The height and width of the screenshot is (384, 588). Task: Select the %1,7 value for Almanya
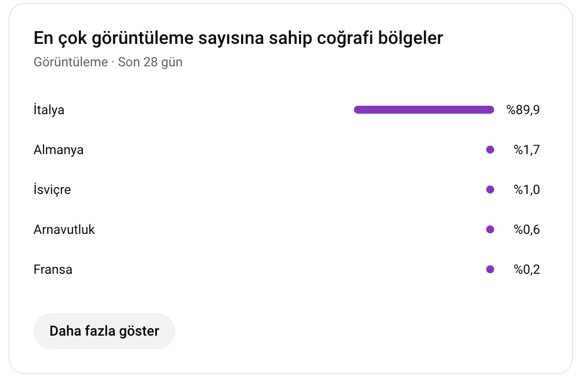point(527,150)
